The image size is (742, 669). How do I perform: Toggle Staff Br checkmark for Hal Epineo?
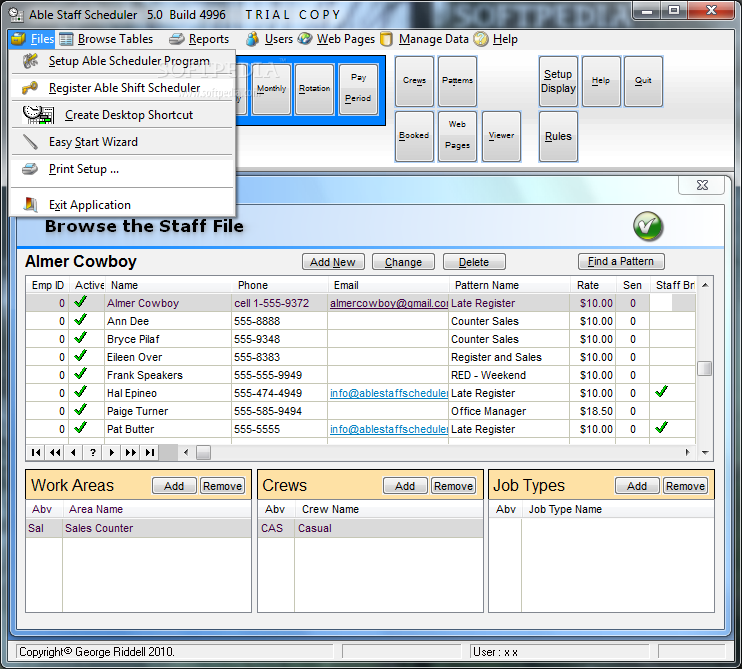pyautogui.click(x=661, y=392)
